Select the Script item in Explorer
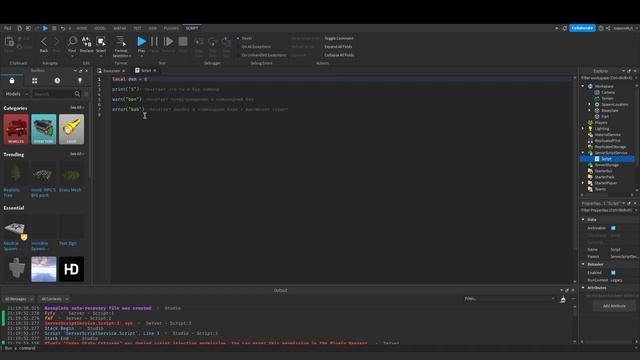This screenshot has width=640, height=360. (x=607, y=159)
